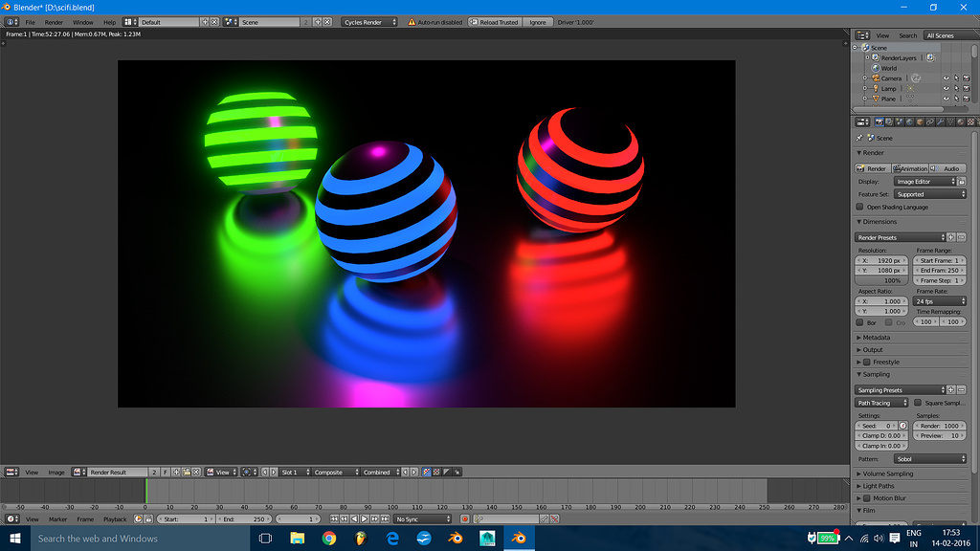Open the Help menu
This screenshot has height=551, width=980.
pos(109,22)
